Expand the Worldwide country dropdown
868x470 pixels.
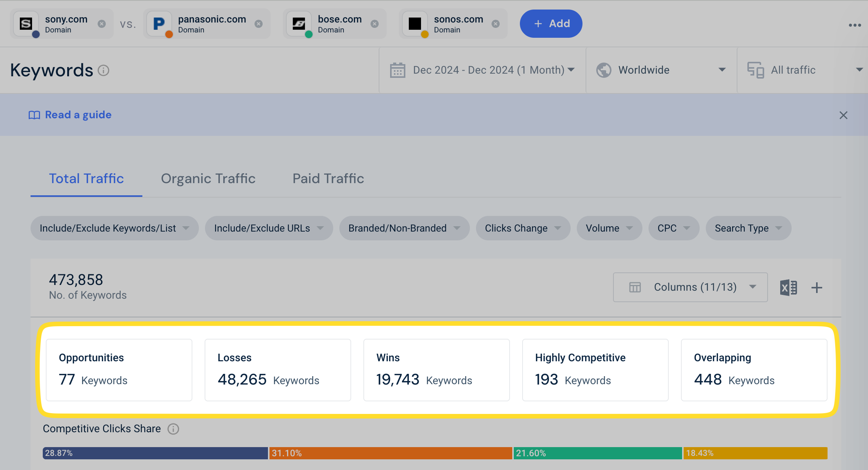722,70
